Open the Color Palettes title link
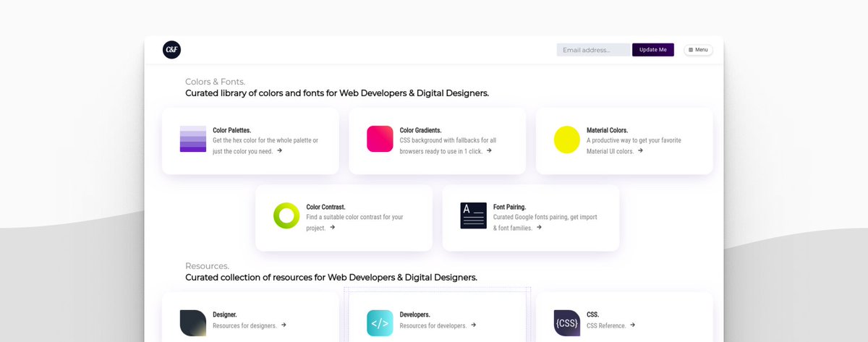The width and height of the screenshot is (868, 342). [x=231, y=130]
